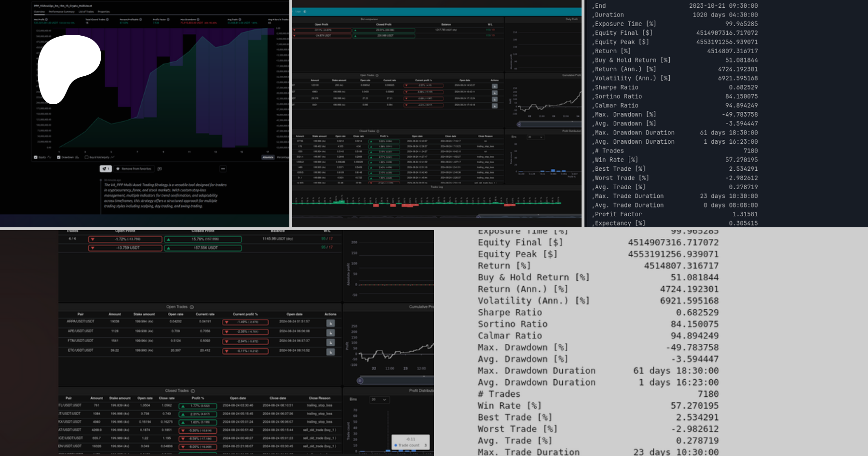Open the three-dot more options button

pyautogui.click(x=223, y=169)
